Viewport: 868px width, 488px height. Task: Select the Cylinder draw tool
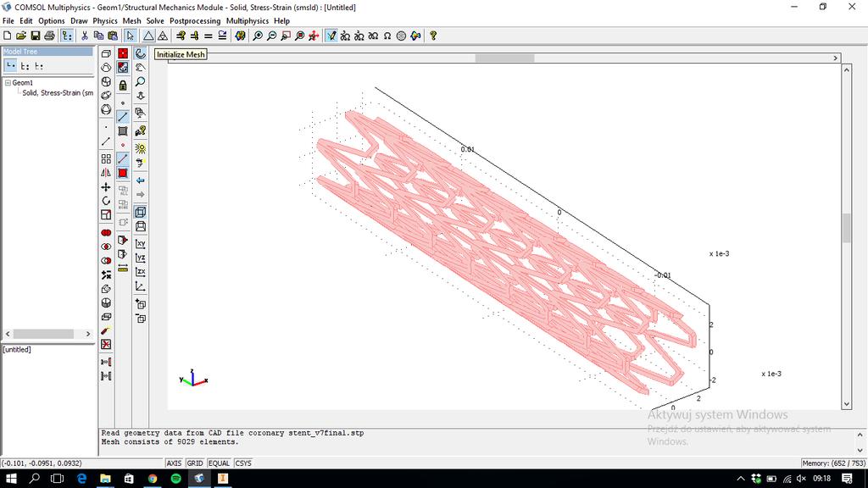click(106, 81)
